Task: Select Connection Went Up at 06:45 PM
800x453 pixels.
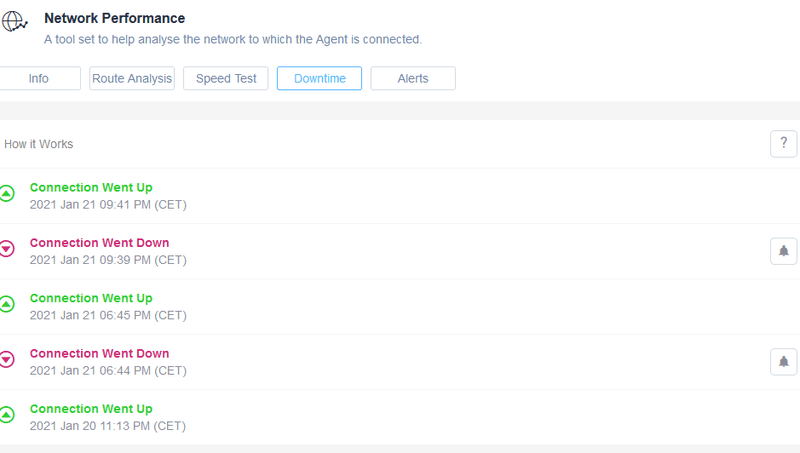Action: 91,298
